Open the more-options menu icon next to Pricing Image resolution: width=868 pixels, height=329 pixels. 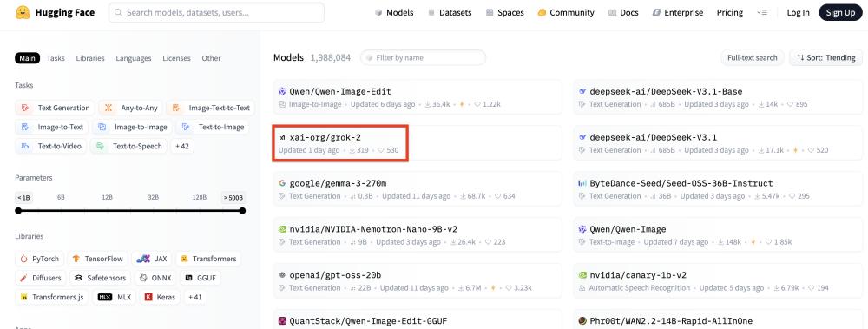[762, 12]
